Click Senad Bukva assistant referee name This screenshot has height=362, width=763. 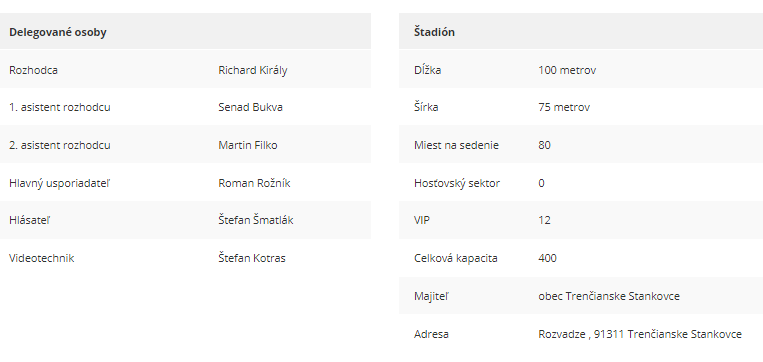pos(250,107)
